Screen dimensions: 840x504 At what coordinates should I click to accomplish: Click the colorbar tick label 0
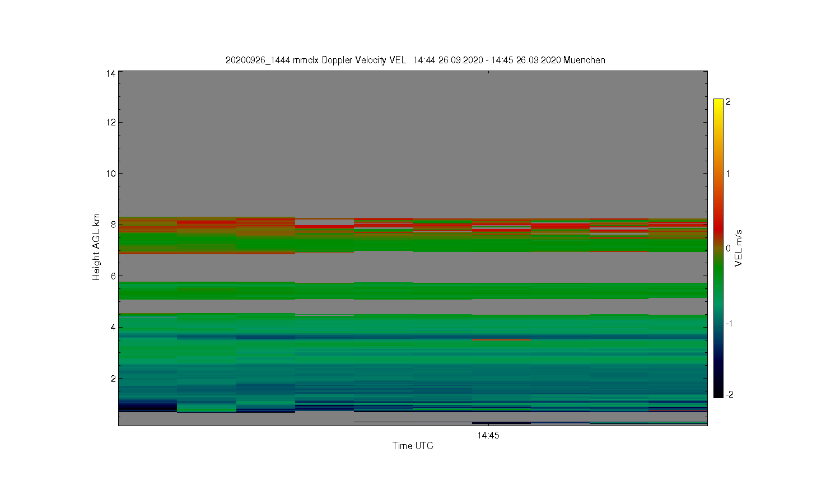pos(728,248)
